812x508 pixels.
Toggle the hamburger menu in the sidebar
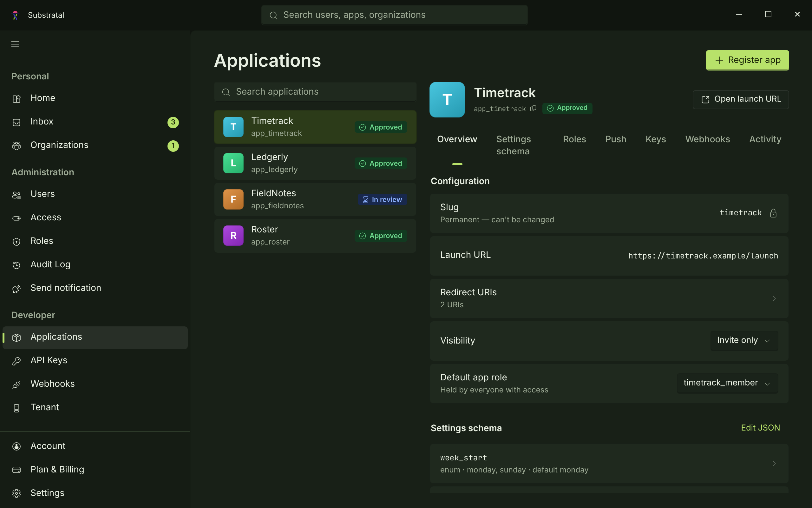pos(15,44)
